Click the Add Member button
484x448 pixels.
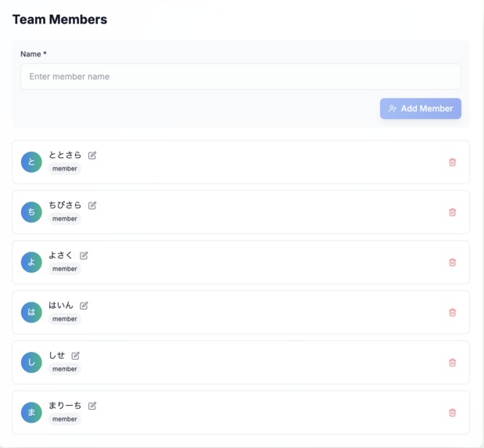pyautogui.click(x=421, y=109)
